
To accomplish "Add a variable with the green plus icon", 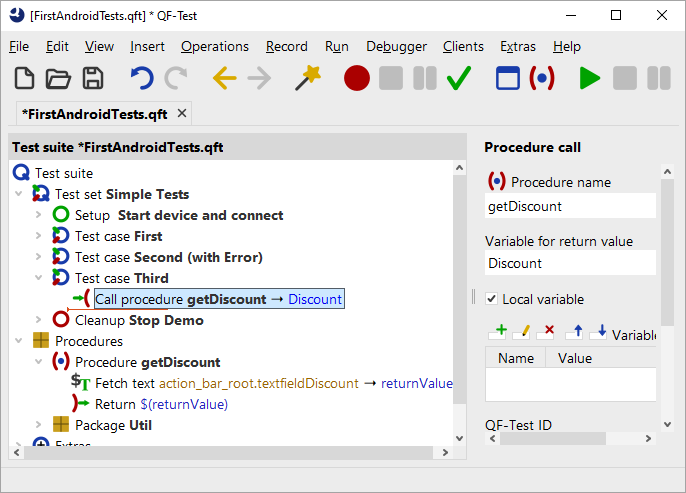I will (498, 331).
